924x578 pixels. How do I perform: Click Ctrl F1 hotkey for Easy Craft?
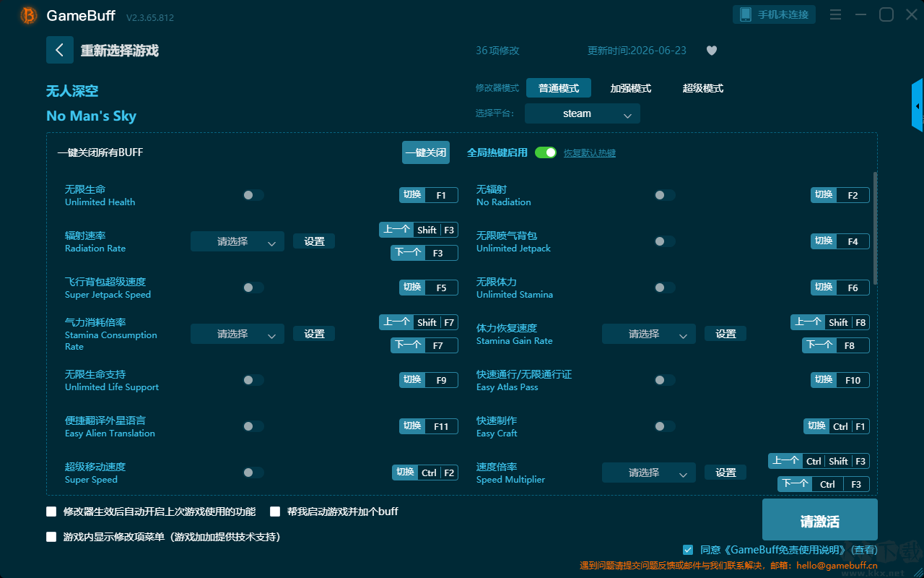click(837, 426)
